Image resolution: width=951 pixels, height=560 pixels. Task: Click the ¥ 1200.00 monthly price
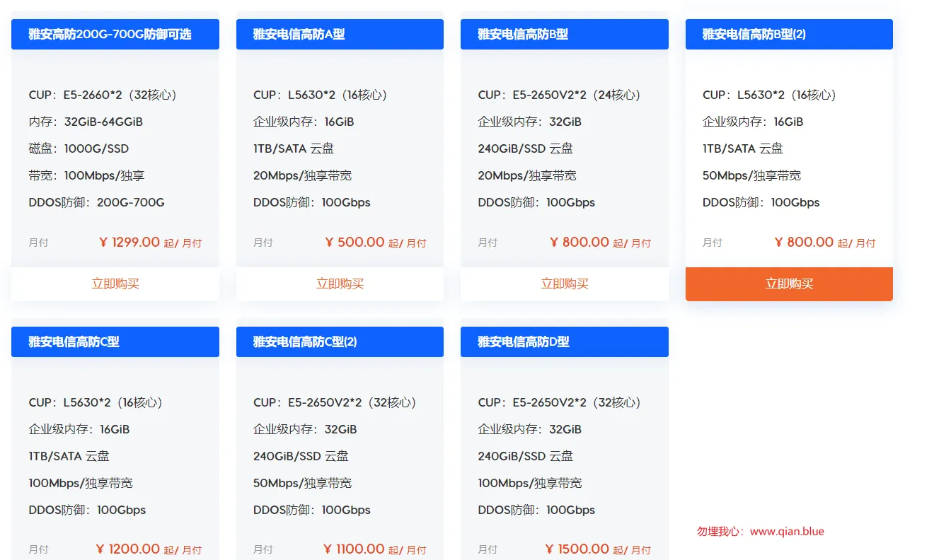point(128,549)
